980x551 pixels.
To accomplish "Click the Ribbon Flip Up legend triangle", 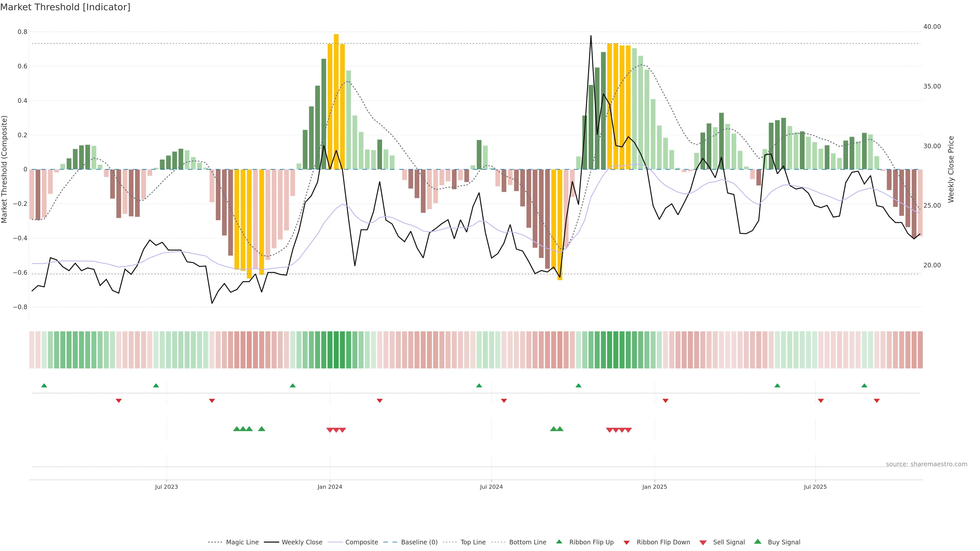I will (x=559, y=542).
